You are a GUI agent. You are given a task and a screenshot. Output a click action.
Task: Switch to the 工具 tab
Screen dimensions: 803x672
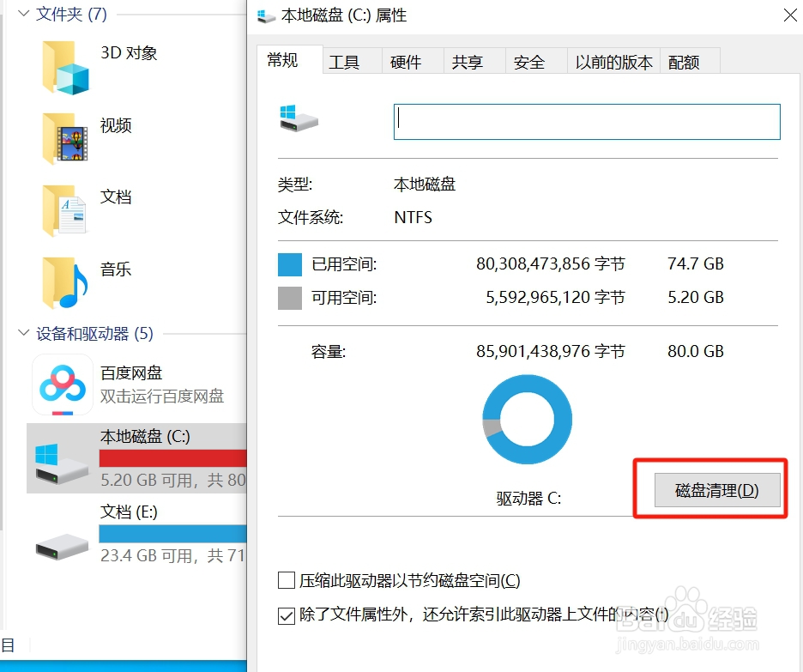point(346,61)
